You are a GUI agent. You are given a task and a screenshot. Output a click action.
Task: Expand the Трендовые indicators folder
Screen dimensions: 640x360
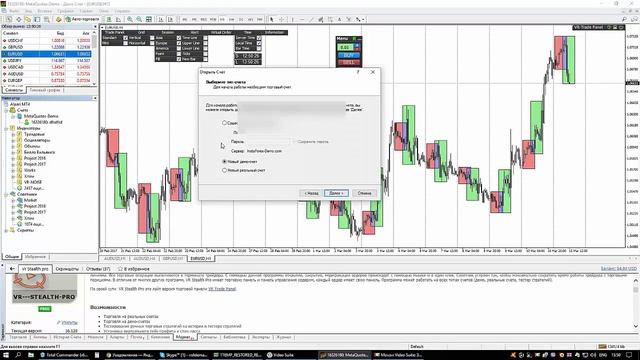coord(13,134)
